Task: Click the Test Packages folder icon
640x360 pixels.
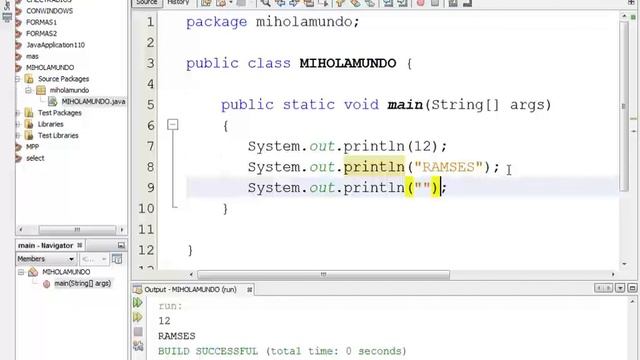Action: (29, 113)
